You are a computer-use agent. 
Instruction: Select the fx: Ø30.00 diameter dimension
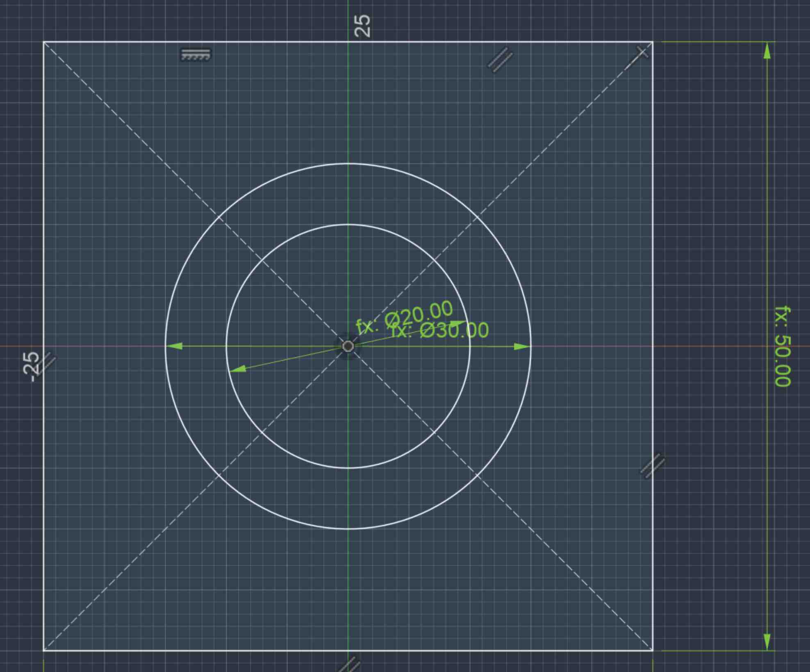440,330
